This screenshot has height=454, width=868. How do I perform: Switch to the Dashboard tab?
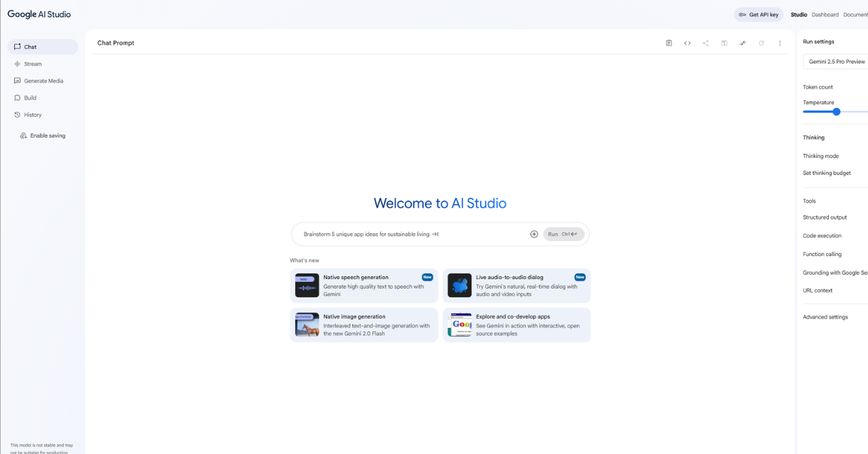tap(825, 15)
